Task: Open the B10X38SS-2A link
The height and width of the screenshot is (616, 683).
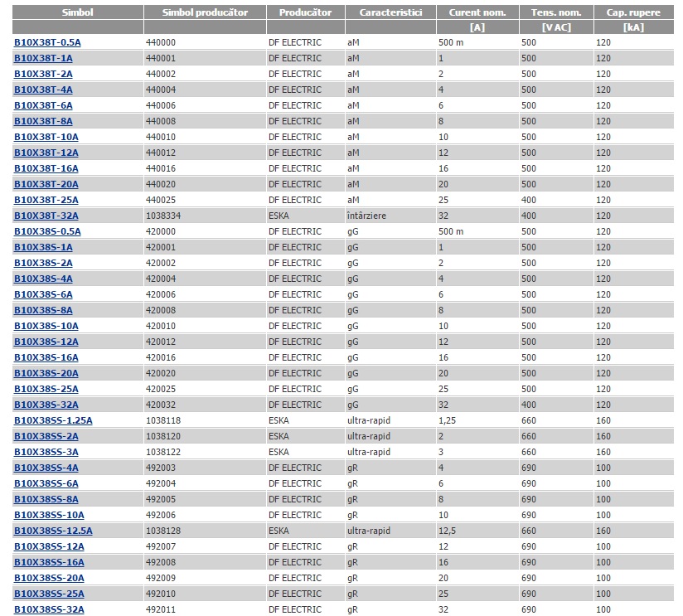Action: (46, 436)
